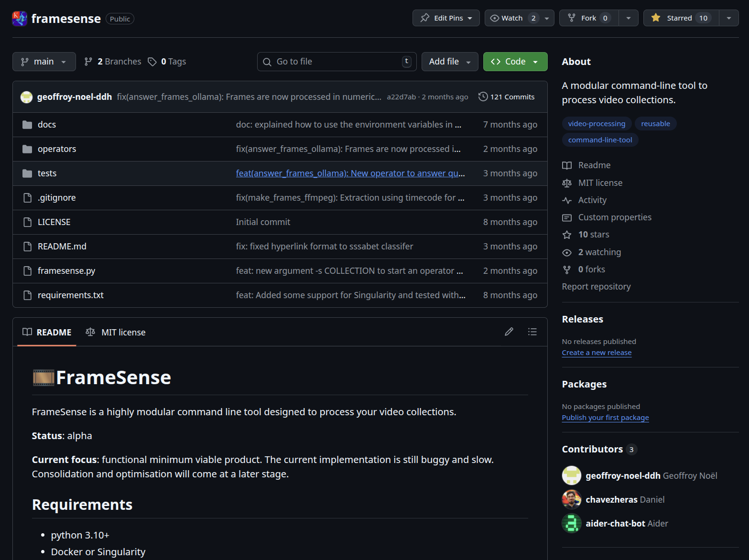Click the aider-chat-bot avatar icon
Viewport: 749px width, 560px height.
[571, 523]
